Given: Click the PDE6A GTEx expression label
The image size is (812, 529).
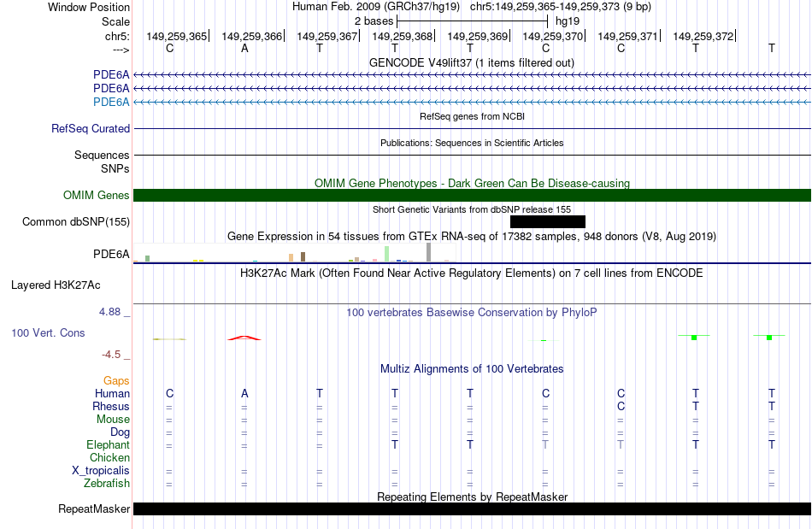Looking at the screenshot, I should point(111,254).
